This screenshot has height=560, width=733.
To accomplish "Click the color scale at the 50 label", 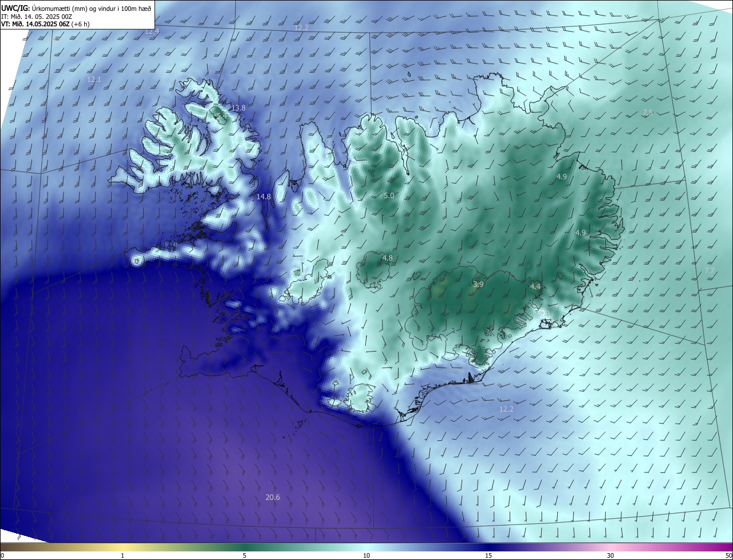I will (728, 555).
